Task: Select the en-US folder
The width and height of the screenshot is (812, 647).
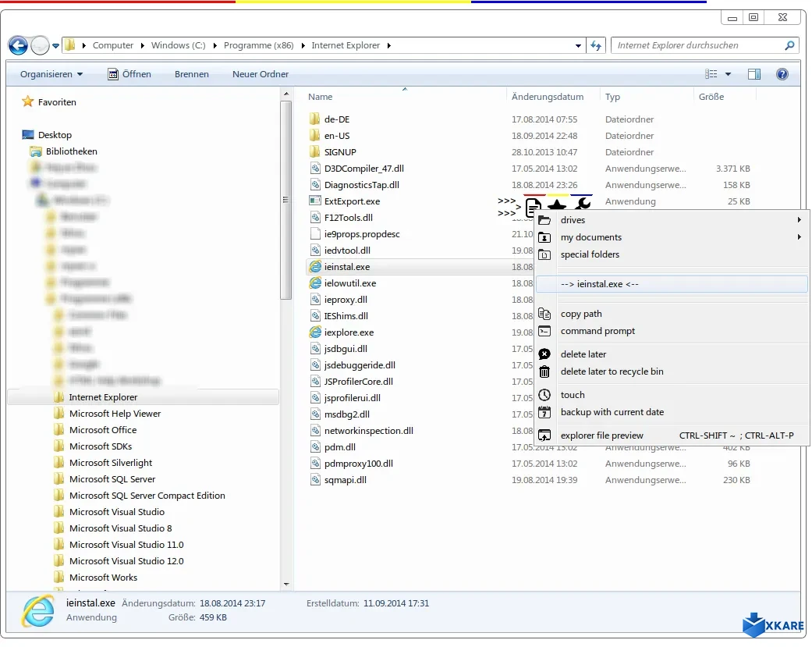Action: [x=337, y=136]
